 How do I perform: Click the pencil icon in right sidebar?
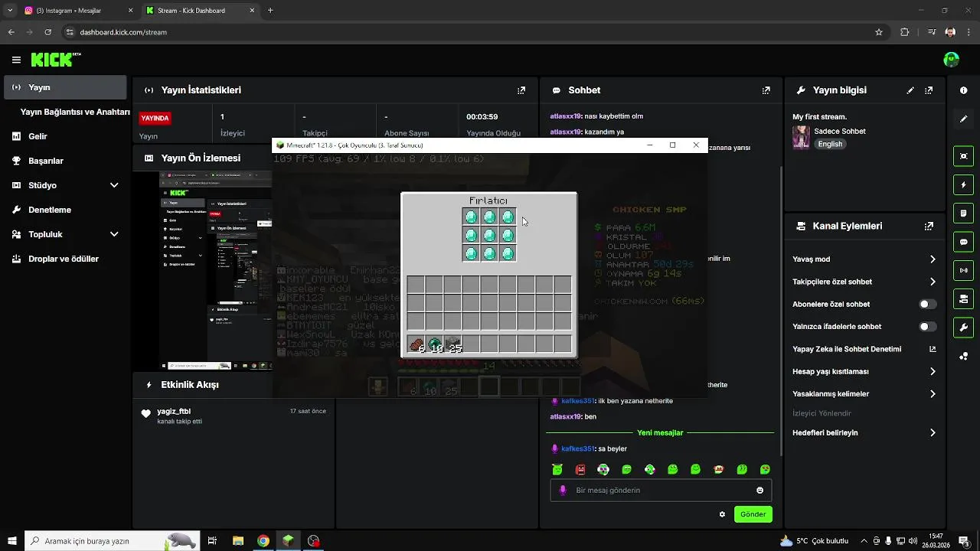click(x=964, y=119)
